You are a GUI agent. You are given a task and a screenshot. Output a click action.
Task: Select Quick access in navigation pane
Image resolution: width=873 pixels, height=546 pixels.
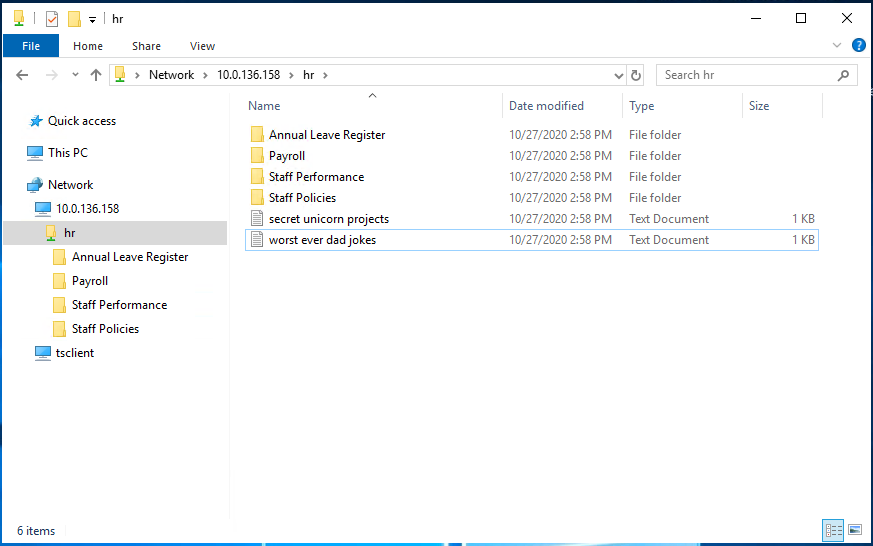[82, 121]
